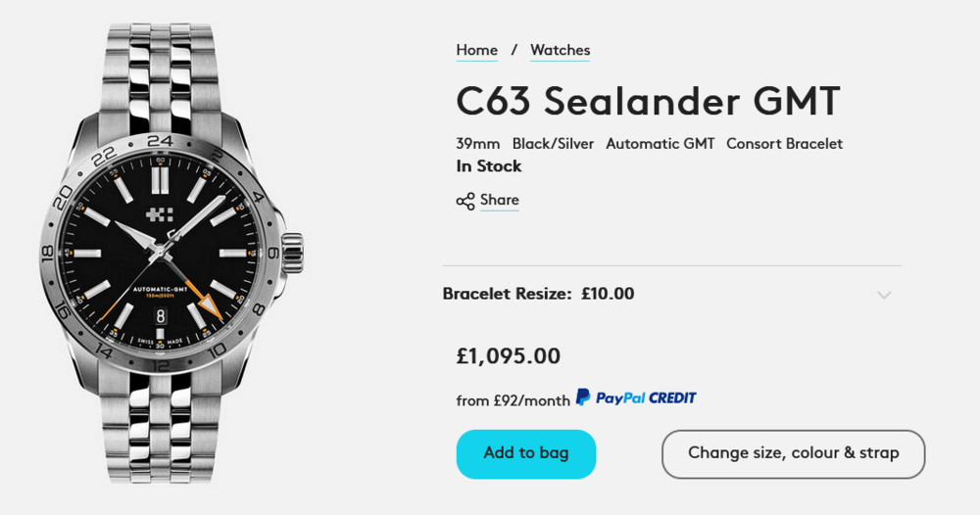Image resolution: width=980 pixels, height=515 pixels.
Task: Navigate to the Watches breadcrumb
Action: (x=560, y=50)
